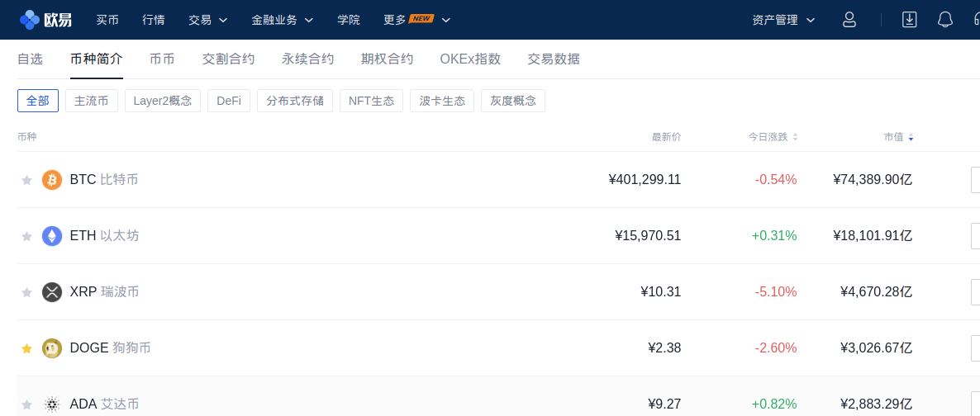
Task: Filter by the DeFi category button
Action: 229,101
